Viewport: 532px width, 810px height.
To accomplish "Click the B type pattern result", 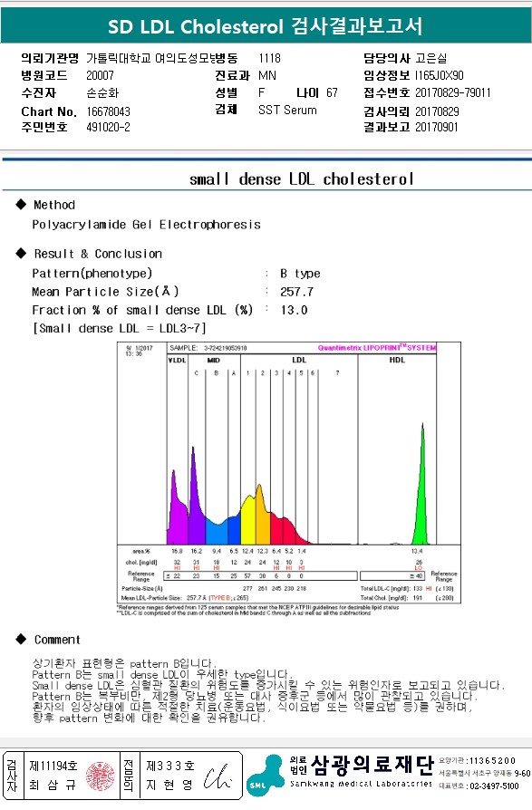I will (300, 274).
